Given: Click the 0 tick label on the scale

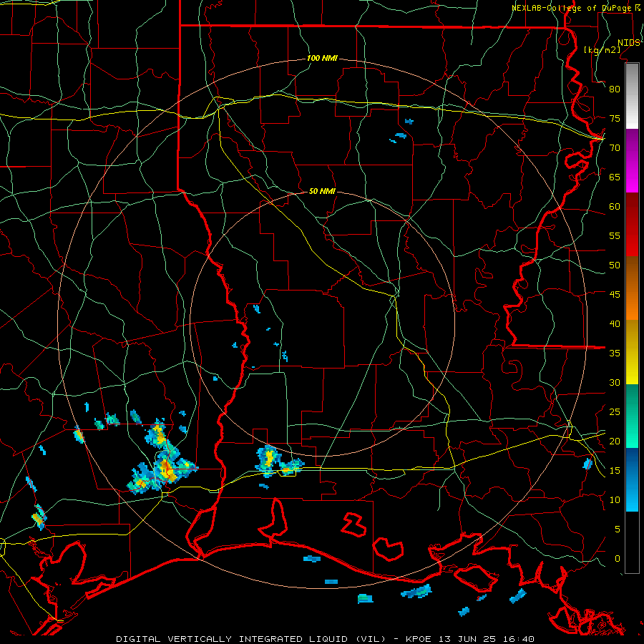Looking at the screenshot, I should coord(618,559).
